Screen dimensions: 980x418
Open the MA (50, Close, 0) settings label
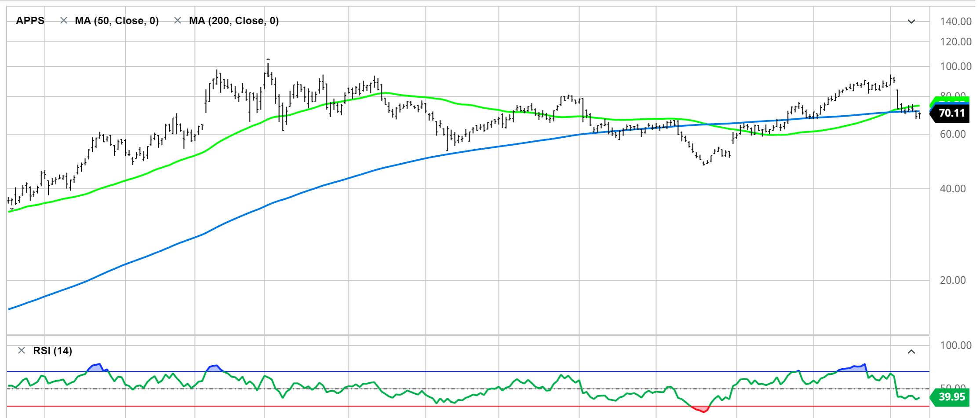pyautogui.click(x=117, y=21)
